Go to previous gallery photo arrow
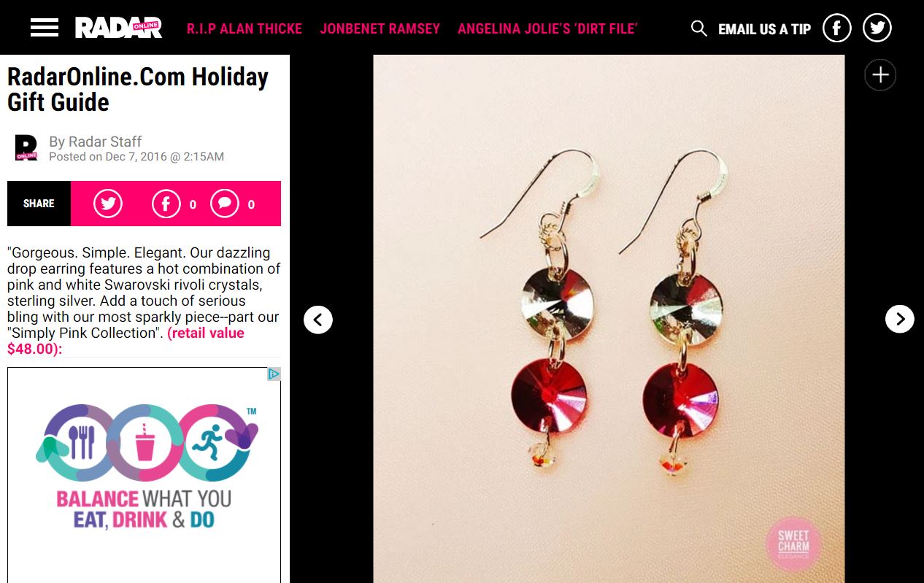This screenshot has width=924, height=583. (318, 319)
